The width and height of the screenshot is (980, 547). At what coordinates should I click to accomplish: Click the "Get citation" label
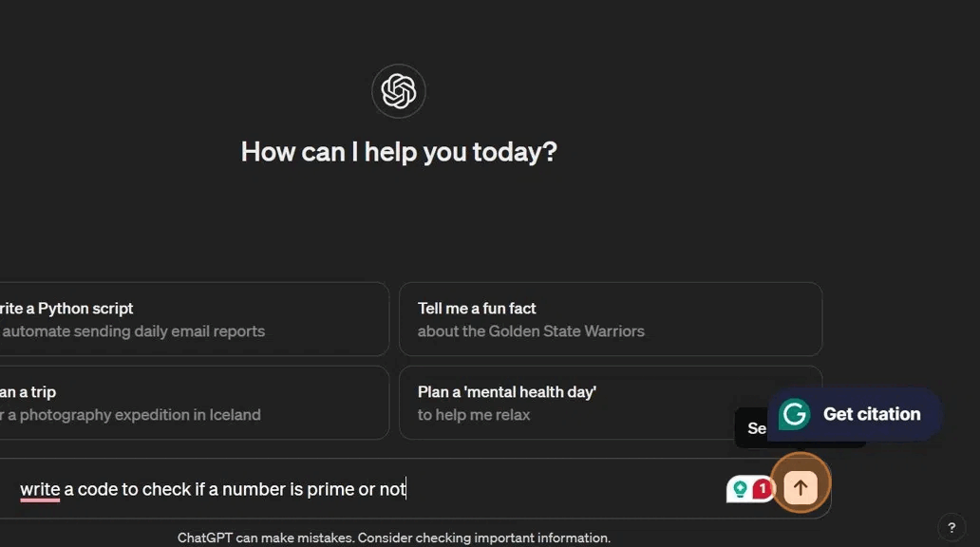[x=871, y=414]
